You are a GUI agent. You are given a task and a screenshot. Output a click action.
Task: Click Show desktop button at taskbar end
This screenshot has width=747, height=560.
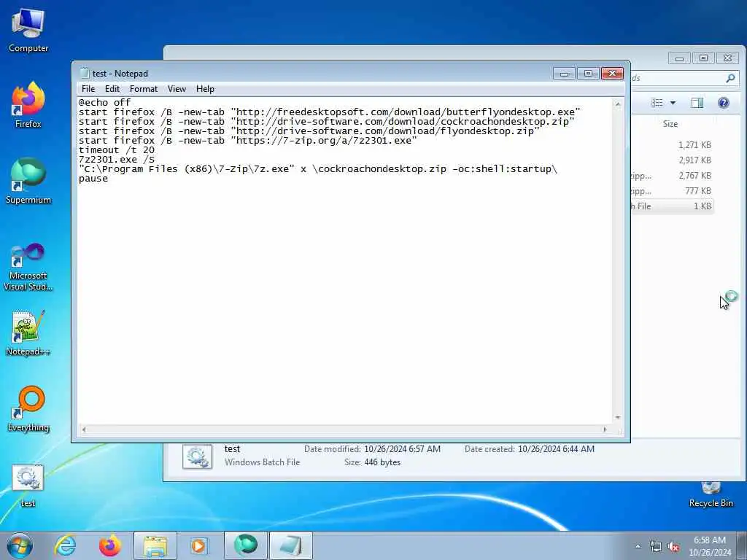click(x=742, y=545)
